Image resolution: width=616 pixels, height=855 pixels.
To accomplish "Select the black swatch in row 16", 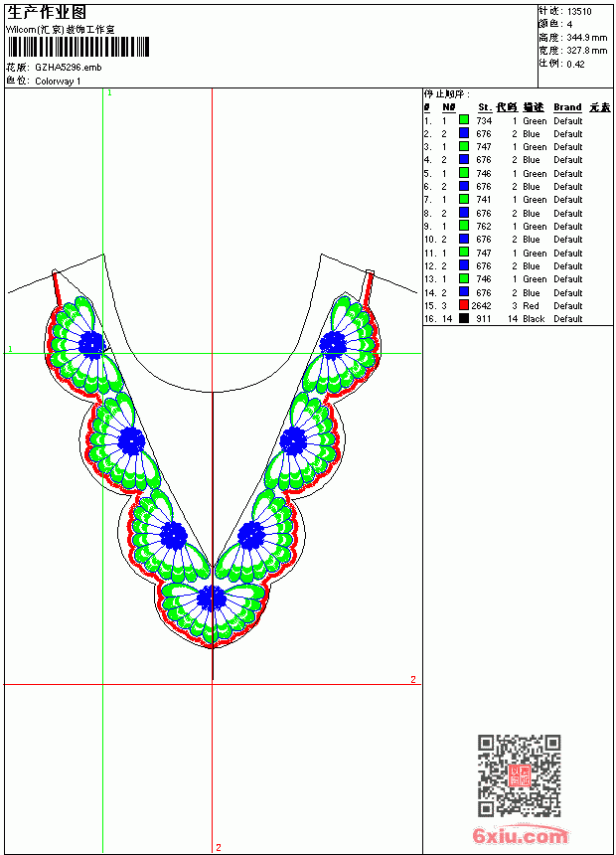I will pos(464,318).
